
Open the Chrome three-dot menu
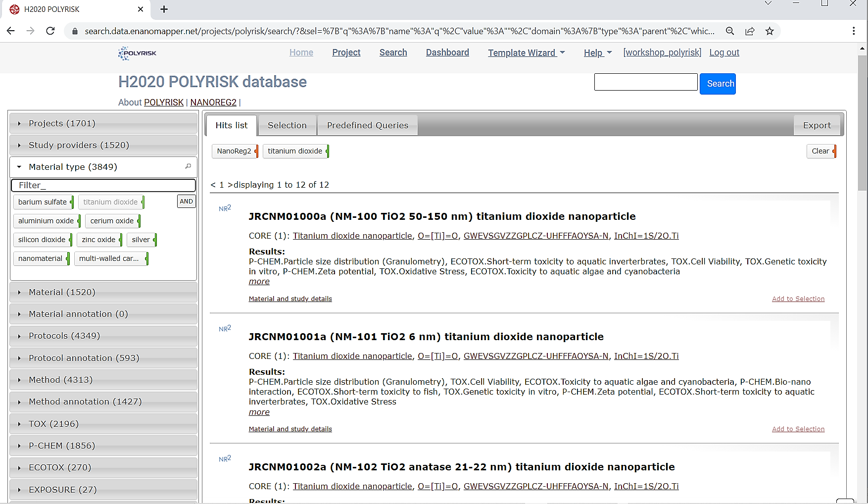[x=854, y=31]
